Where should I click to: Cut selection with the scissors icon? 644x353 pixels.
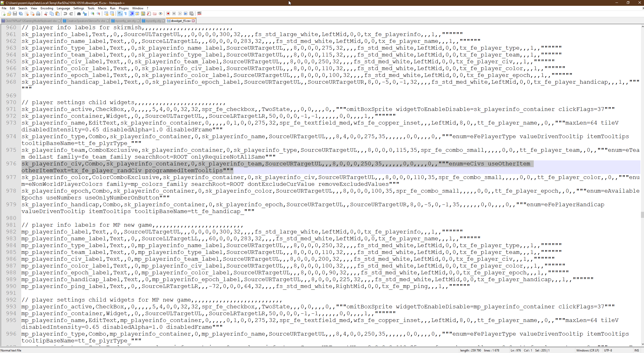click(x=46, y=14)
